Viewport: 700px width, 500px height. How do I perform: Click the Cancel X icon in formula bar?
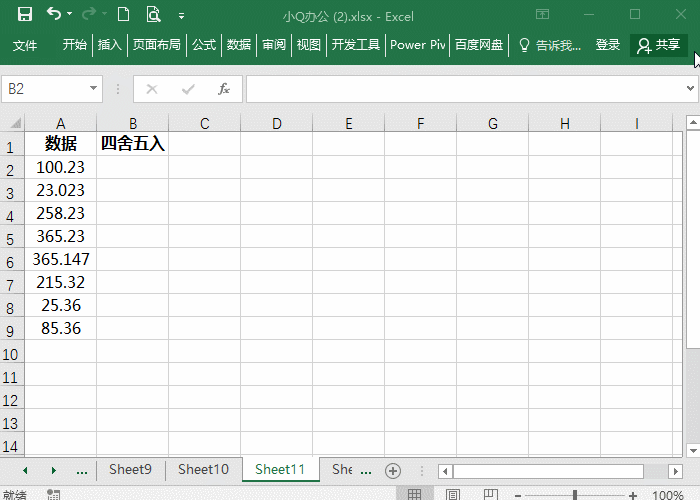pyautogui.click(x=152, y=89)
